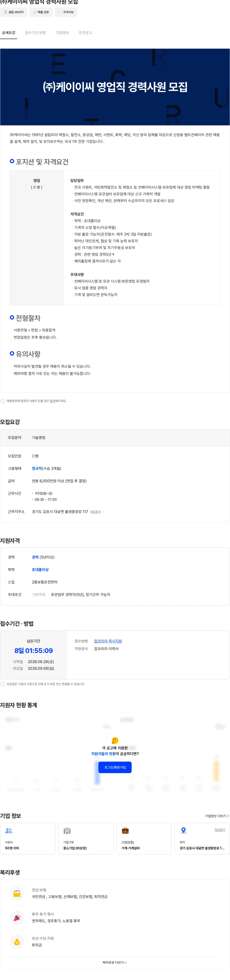Expand 복리후생 더보기
The height and width of the screenshot is (980, 230).
[x=115, y=962]
